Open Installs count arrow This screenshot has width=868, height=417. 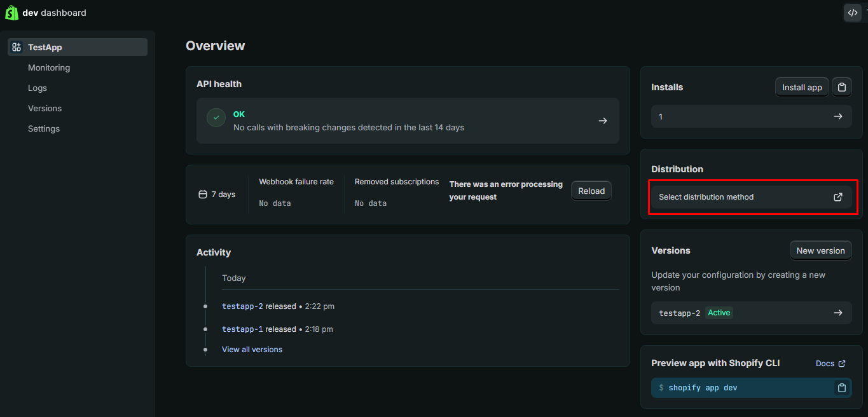[x=838, y=116]
